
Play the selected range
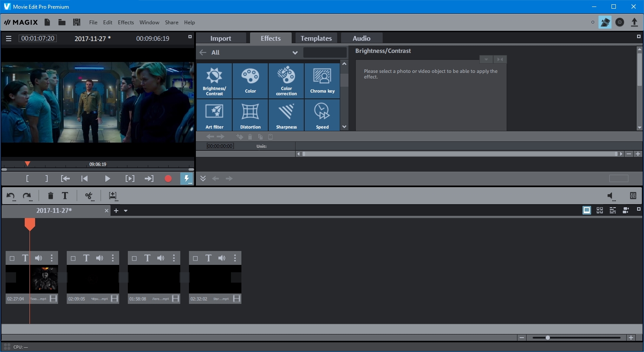point(130,179)
